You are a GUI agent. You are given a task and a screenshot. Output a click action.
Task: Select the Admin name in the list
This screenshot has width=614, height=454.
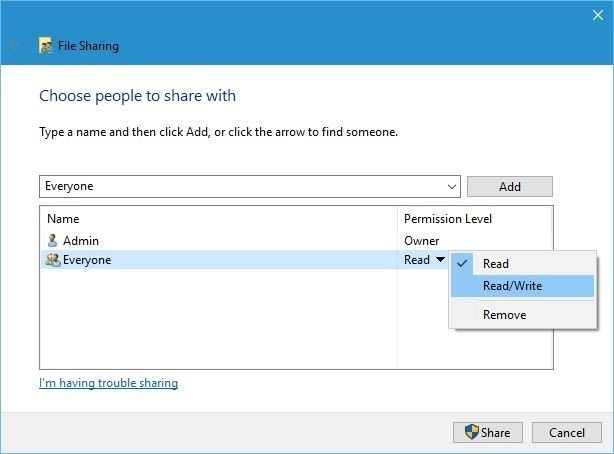point(81,240)
